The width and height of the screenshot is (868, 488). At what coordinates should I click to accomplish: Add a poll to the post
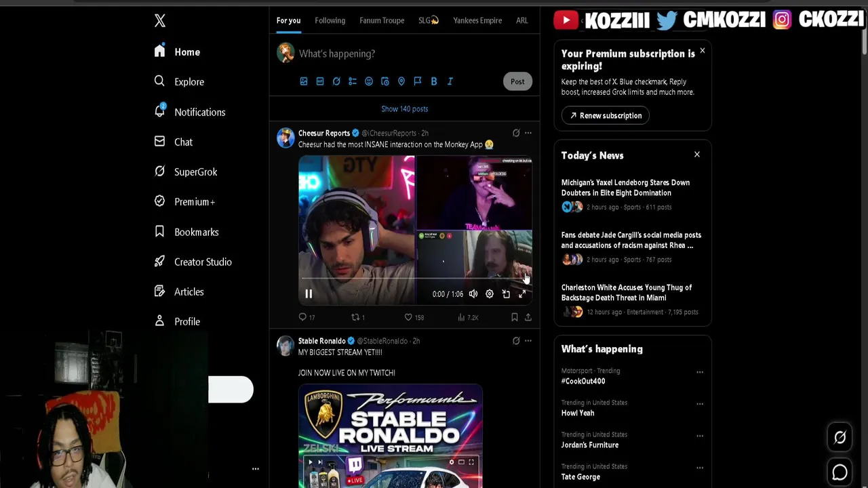[353, 81]
